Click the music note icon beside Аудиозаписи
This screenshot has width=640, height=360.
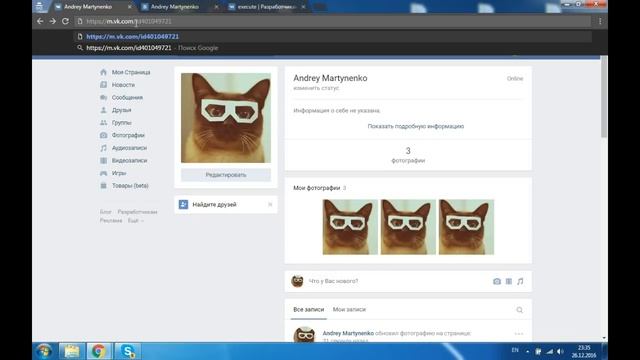[103, 148]
